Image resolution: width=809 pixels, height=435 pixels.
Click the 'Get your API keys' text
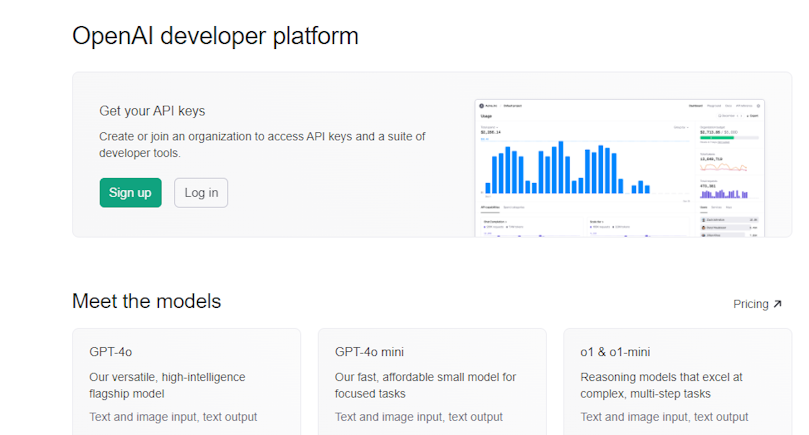[152, 111]
